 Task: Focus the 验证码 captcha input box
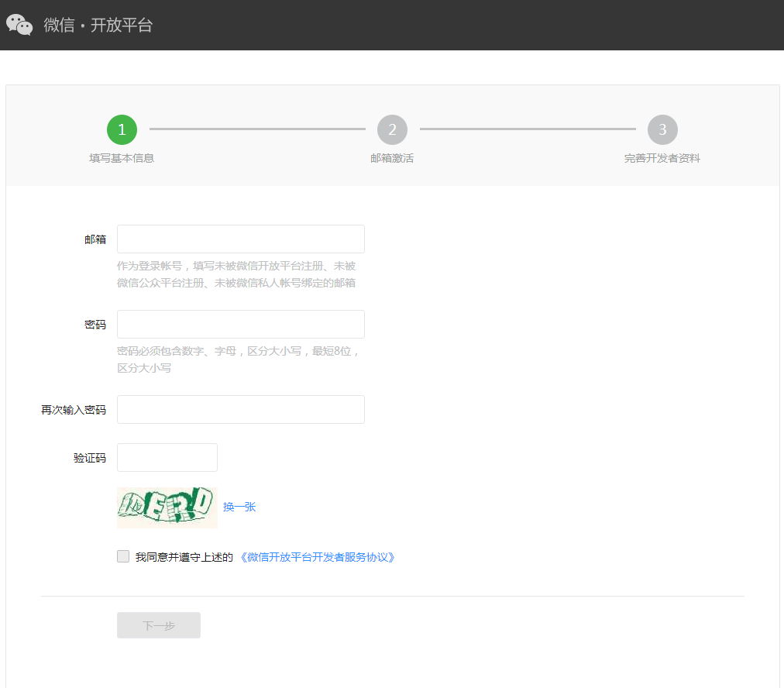coord(167,457)
